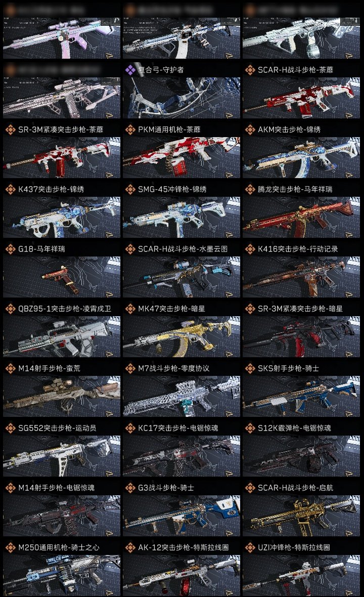Screen dimensions: 364x597
Task: Select the K416突击步枪-行动记录 weapon image
Action: 301,277
